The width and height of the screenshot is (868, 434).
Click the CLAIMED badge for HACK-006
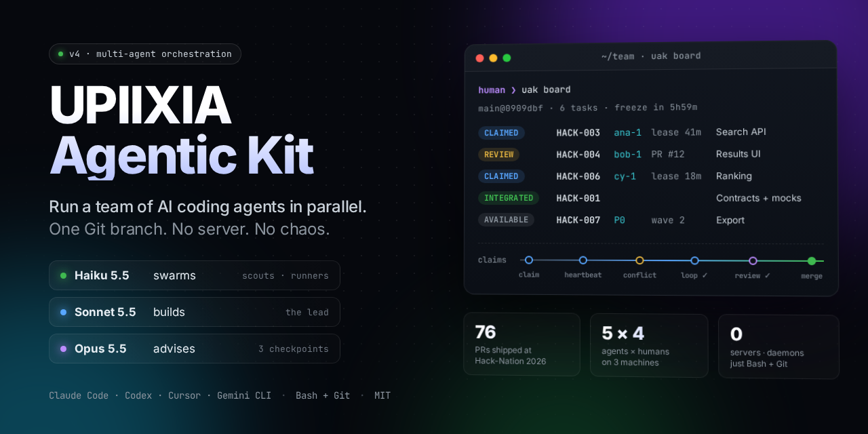point(501,176)
